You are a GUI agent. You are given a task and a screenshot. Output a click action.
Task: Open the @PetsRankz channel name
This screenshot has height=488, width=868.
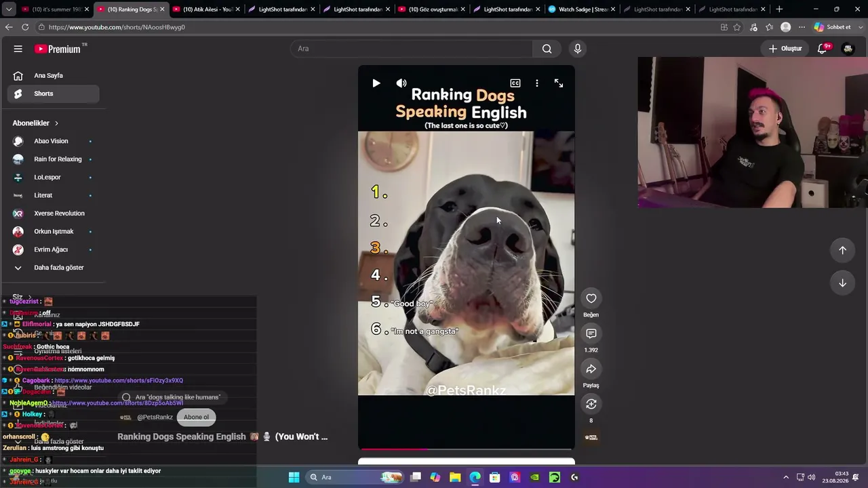155,418
